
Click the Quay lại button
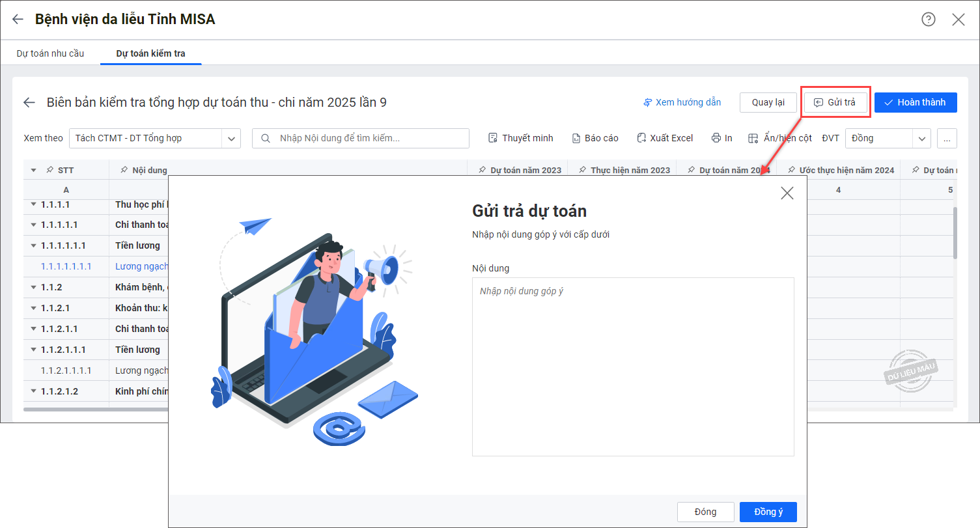pos(768,102)
